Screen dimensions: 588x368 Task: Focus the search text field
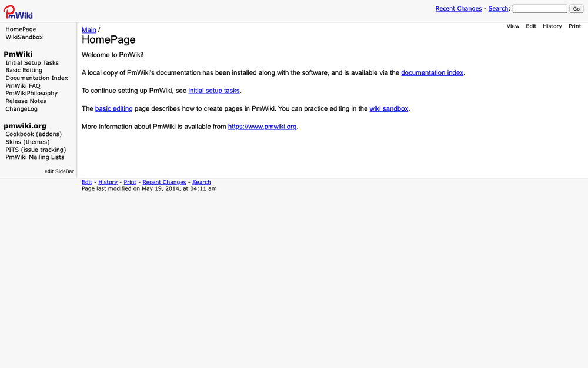540,9
